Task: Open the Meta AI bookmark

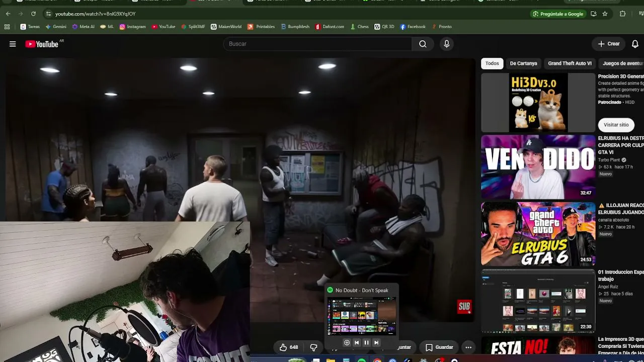Action: [x=83, y=27]
